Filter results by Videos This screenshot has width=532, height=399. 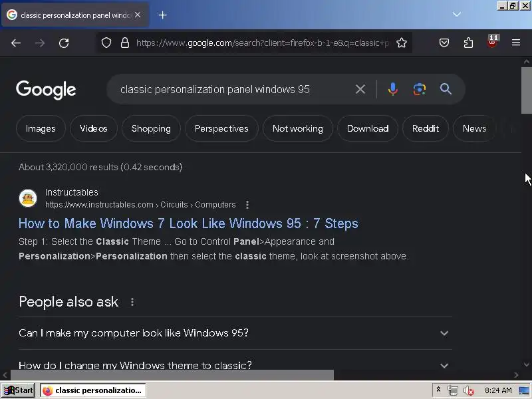click(x=94, y=128)
